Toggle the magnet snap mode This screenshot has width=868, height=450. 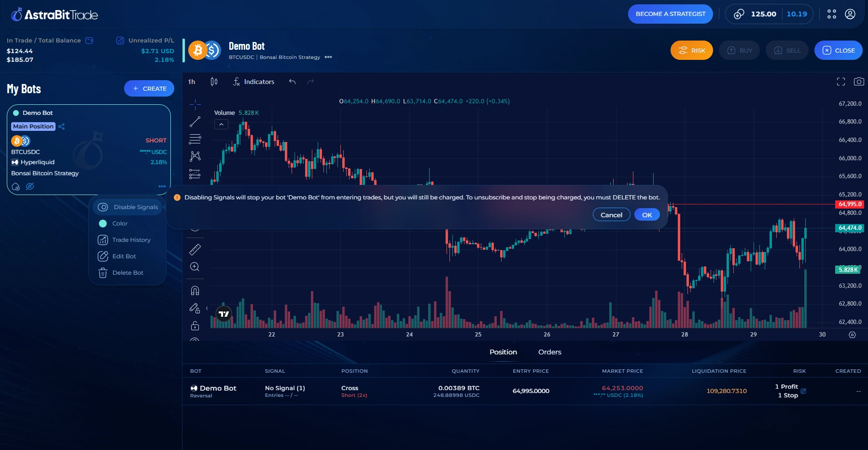click(195, 291)
